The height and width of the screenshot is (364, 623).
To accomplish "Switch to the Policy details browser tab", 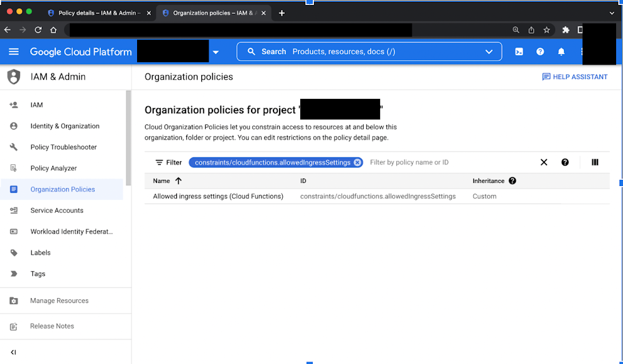I will [x=99, y=12].
